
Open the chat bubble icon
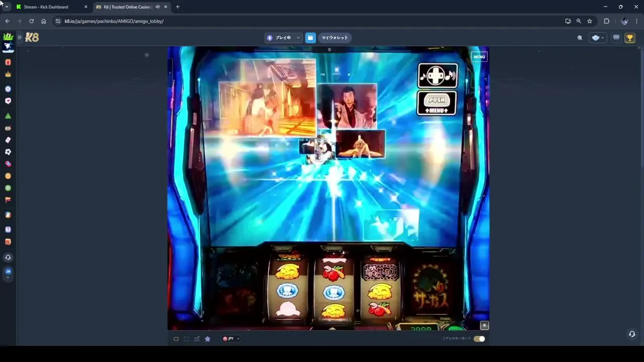pos(616,38)
